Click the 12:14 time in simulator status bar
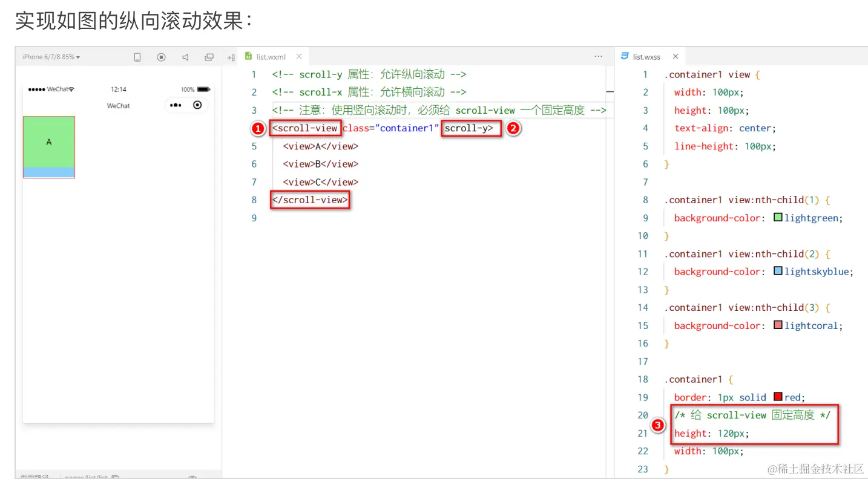This screenshot has height=479, width=868. coord(119,90)
